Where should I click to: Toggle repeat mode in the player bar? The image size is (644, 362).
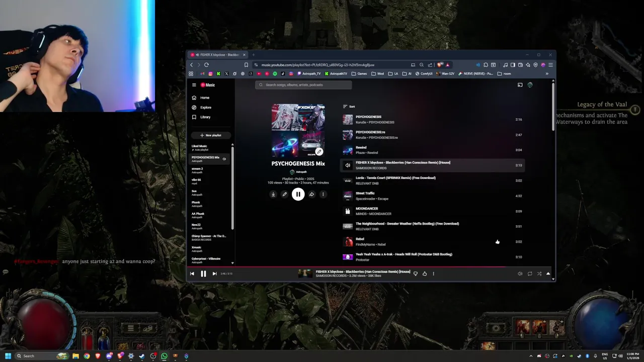coord(530,274)
